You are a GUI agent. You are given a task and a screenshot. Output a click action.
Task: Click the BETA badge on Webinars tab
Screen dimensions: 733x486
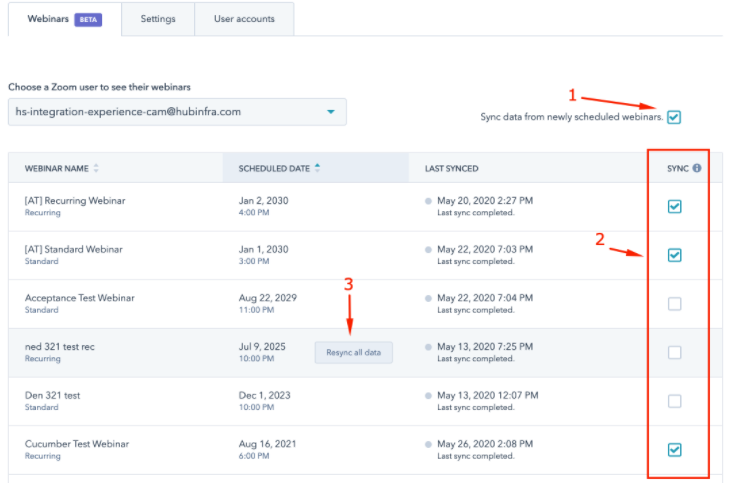click(88, 19)
